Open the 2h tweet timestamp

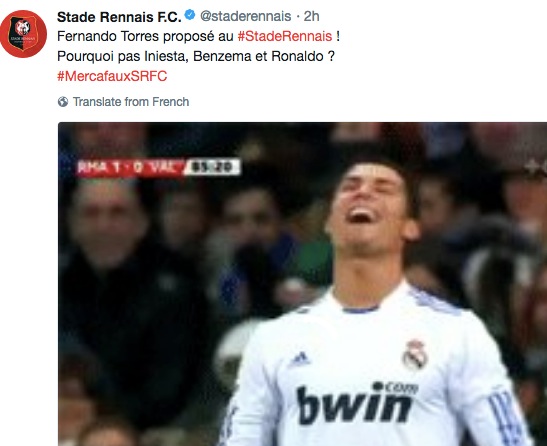click(x=311, y=16)
